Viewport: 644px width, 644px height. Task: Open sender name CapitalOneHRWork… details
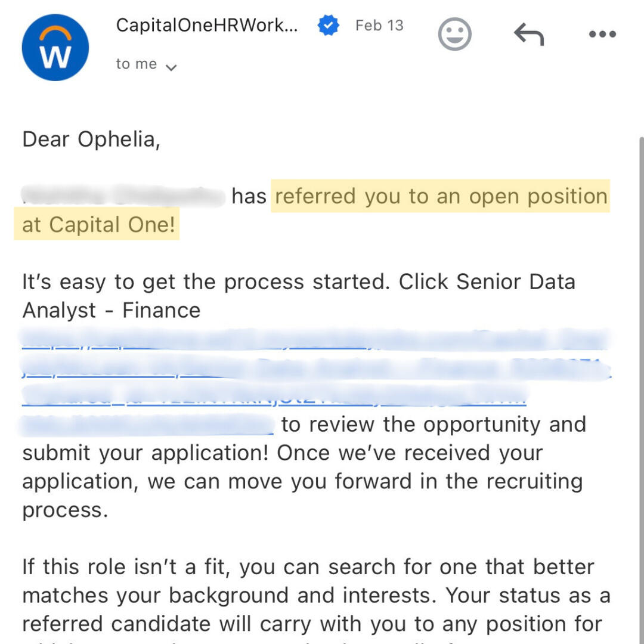[x=206, y=26]
